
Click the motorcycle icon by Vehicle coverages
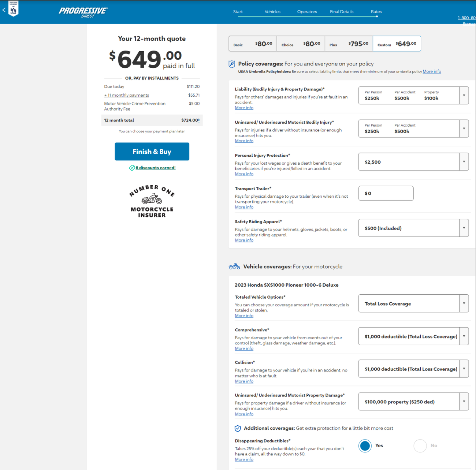[234, 266]
